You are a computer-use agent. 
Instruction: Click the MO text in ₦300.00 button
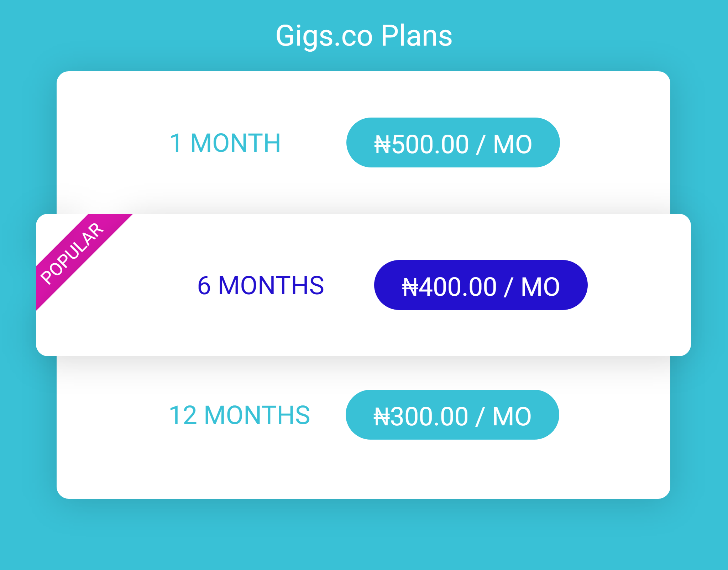pyautogui.click(x=512, y=417)
